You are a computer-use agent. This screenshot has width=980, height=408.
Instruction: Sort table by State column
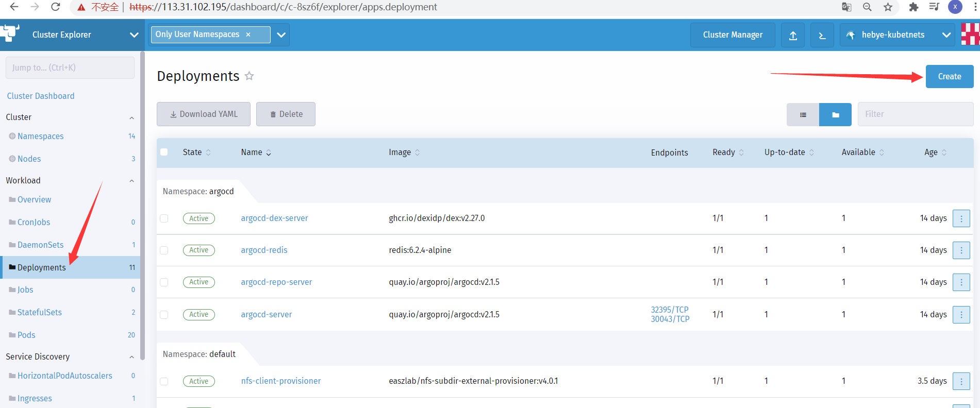pyautogui.click(x=197, y=152)
